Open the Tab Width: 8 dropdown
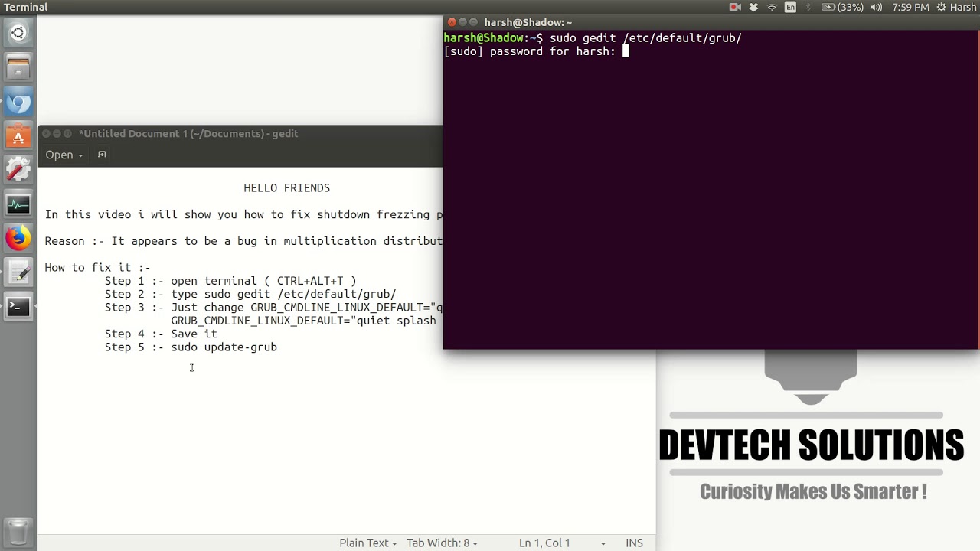 (442, 543)
